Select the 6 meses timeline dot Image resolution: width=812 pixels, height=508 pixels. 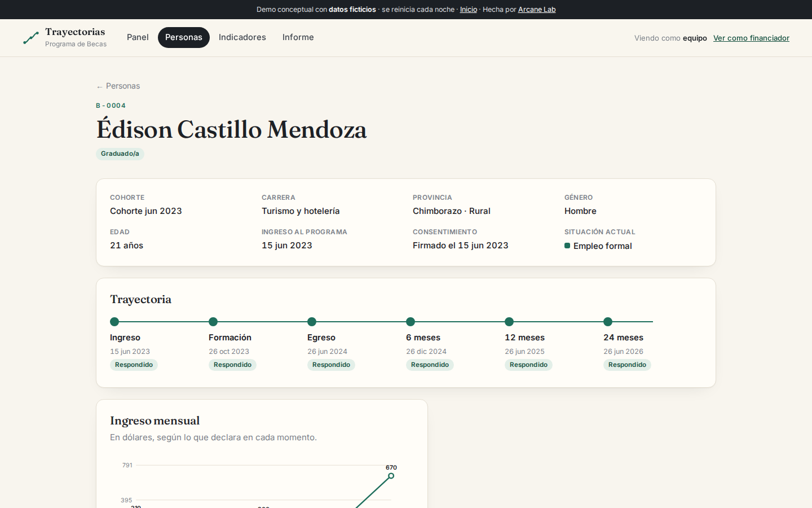click(411, 322)
